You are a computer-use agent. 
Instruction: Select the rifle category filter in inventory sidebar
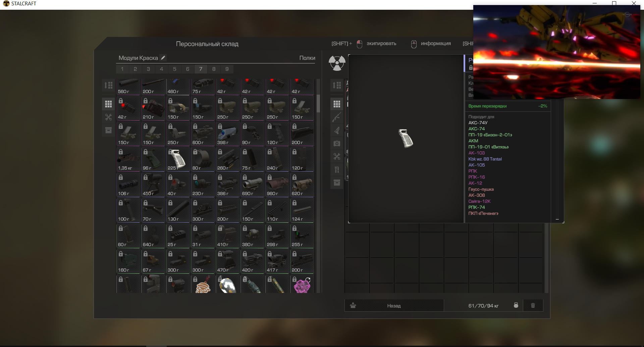pyautogui.click(x=337, y=117)
